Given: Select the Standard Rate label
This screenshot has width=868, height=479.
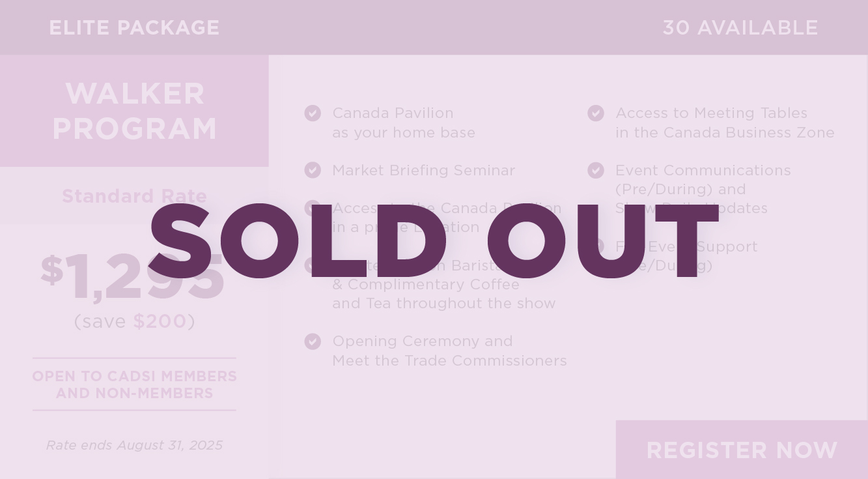Looking at the screenshot, I should 134,196.
